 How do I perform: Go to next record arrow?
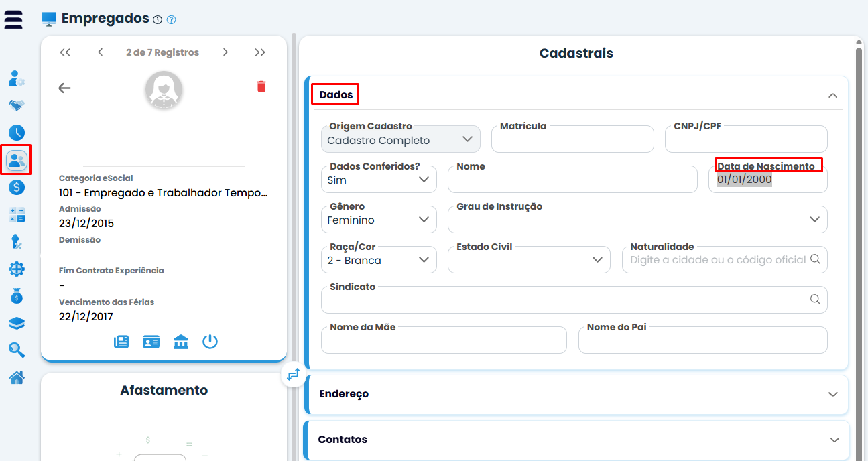(x=226, y=52)
